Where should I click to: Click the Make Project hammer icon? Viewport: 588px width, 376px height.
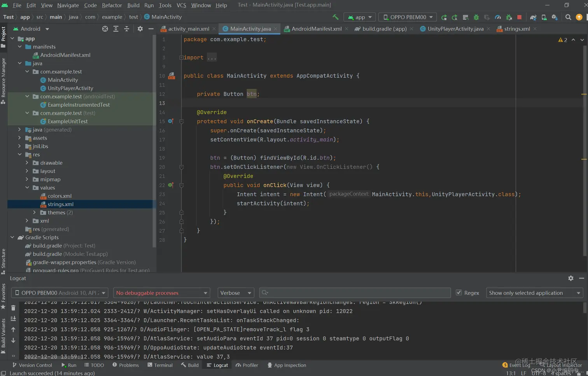[x=335, y=17]
